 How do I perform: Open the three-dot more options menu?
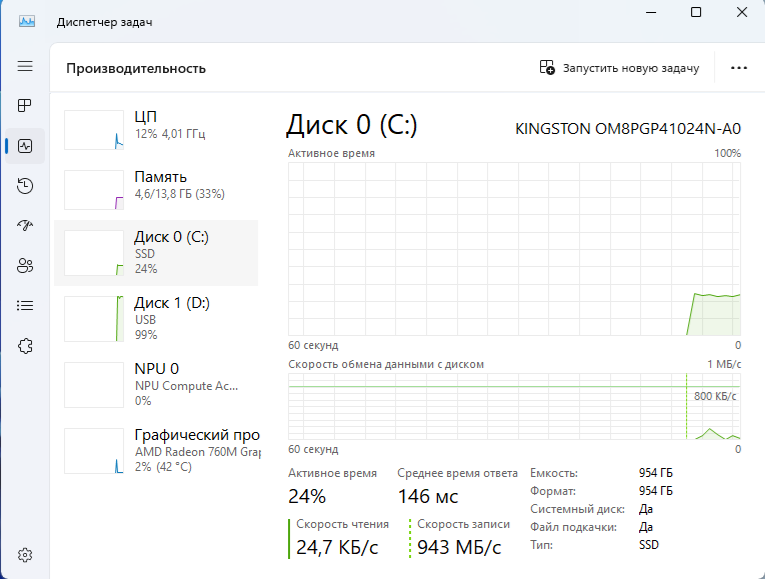pyautogui.click(x=739, y=68)
